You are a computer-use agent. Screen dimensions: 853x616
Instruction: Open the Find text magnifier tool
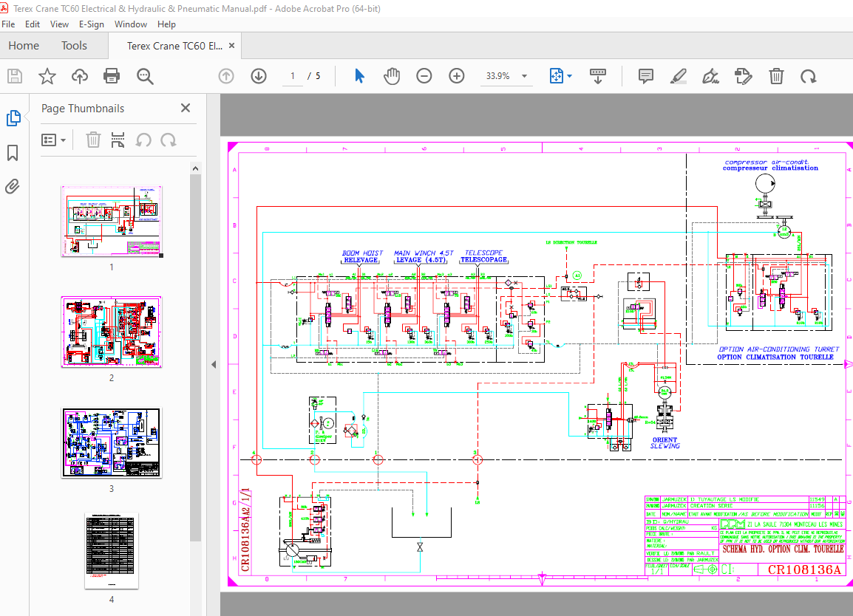coord(145,76)
